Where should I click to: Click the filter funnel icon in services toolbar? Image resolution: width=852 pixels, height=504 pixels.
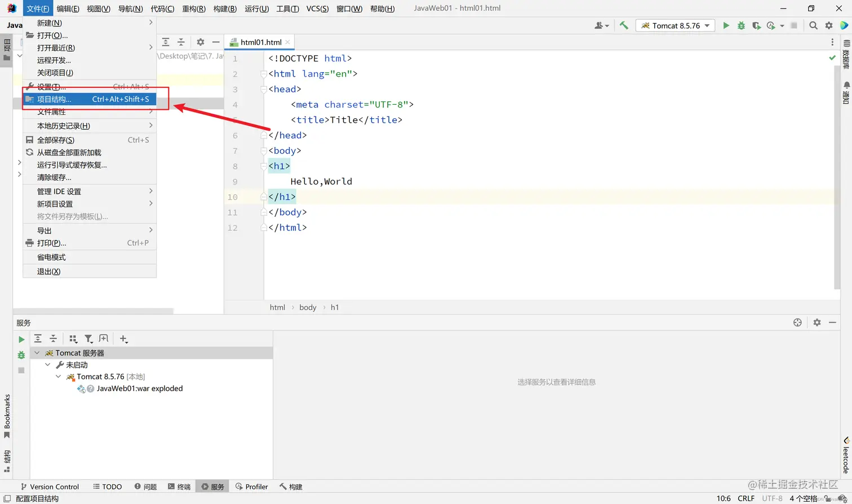(88, 338)
